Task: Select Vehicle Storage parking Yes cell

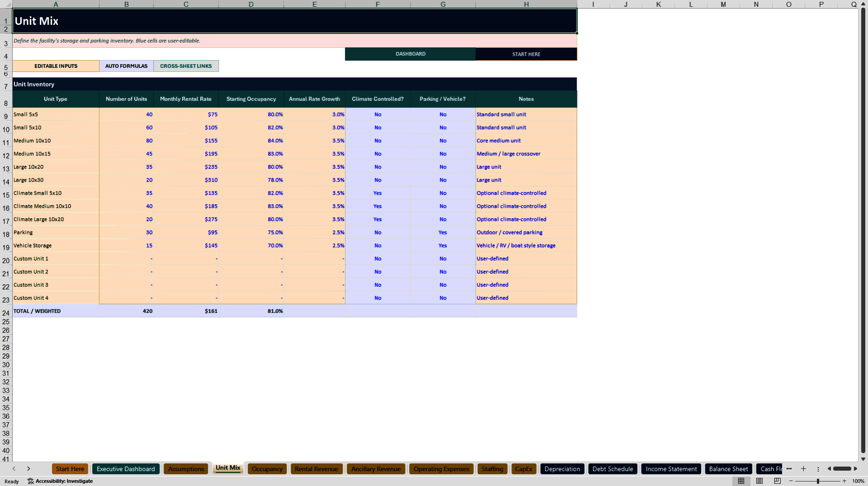Action: pos(443,245)
